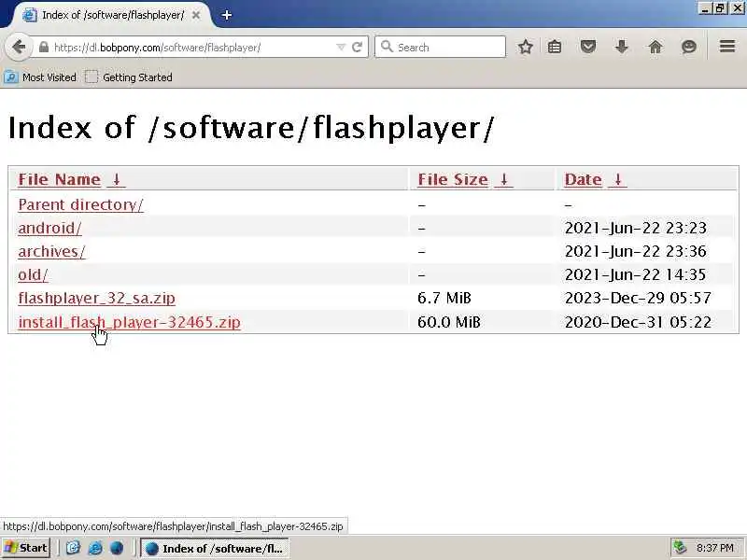Open the hamburger menu
Screen dimensions: 747x560
pyautogui.click(x=727, y=46)
